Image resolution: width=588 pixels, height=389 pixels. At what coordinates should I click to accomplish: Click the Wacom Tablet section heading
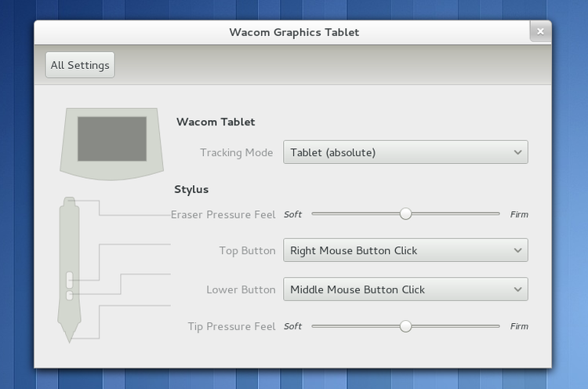216,122
